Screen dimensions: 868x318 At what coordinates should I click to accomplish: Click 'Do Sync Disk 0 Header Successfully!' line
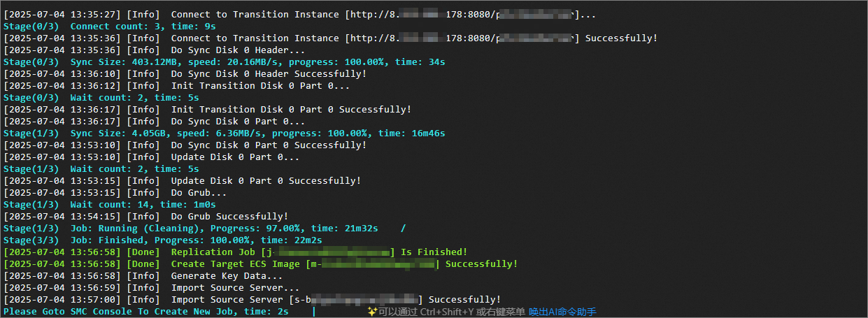pyautogui.click(x=185, y=73)
